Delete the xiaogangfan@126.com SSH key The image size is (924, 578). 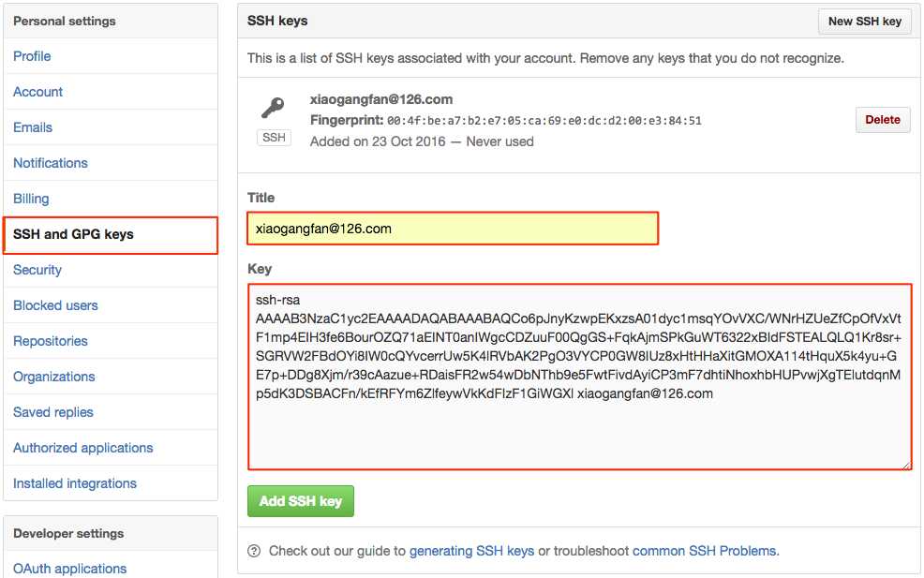point(882,120)
